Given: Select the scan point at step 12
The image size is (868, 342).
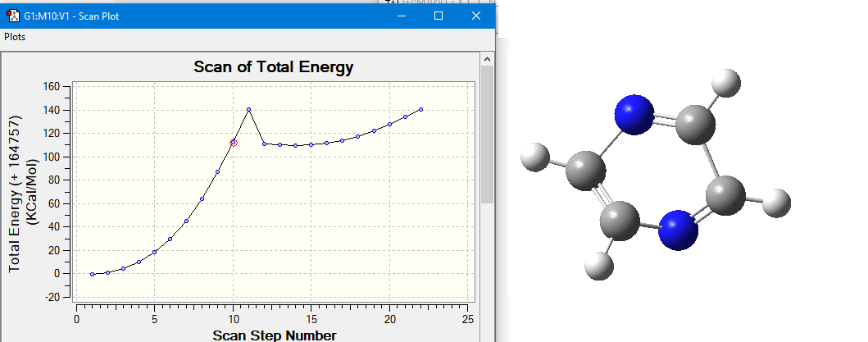Looking at the screenshot, I should (264, 144).
